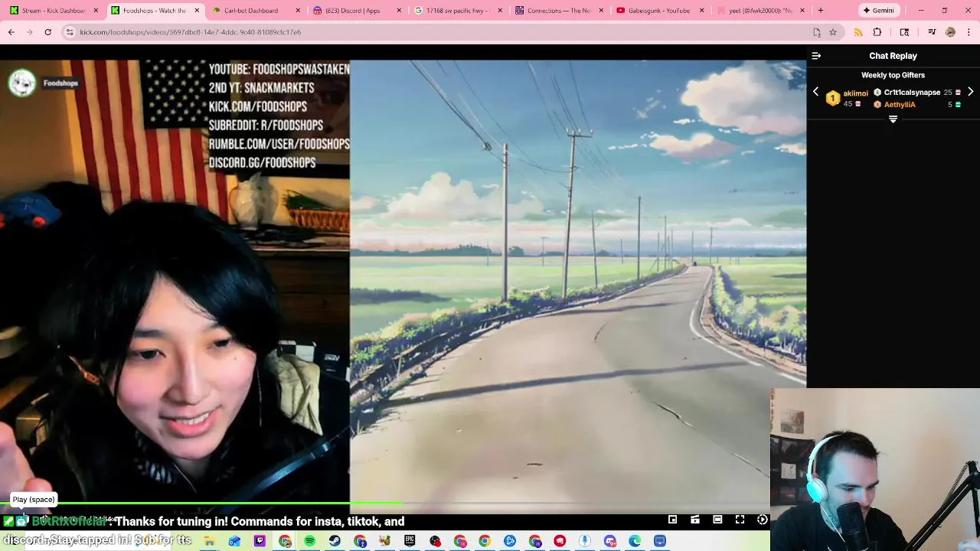The height and width of the screenshot is (551, 980).
Task: Expand the weekly top gifters list
Action: click(893, 119)
